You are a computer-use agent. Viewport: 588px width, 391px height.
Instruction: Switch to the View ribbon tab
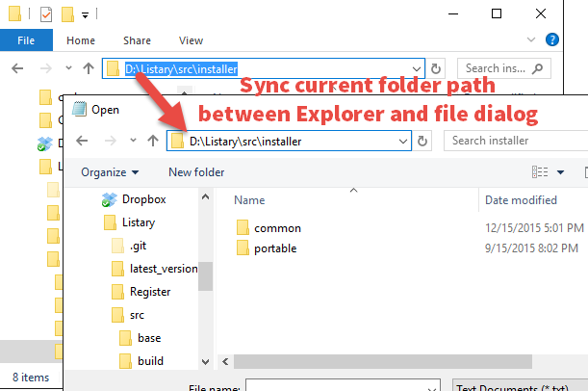point(191,40)
